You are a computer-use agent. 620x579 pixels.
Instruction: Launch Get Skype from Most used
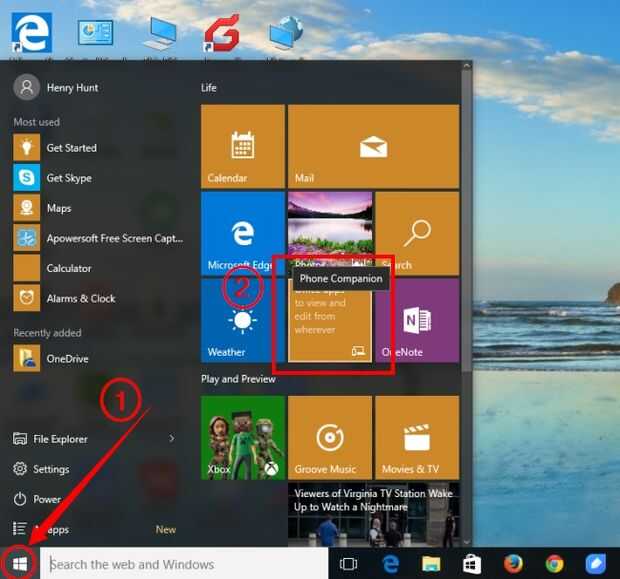99,178
